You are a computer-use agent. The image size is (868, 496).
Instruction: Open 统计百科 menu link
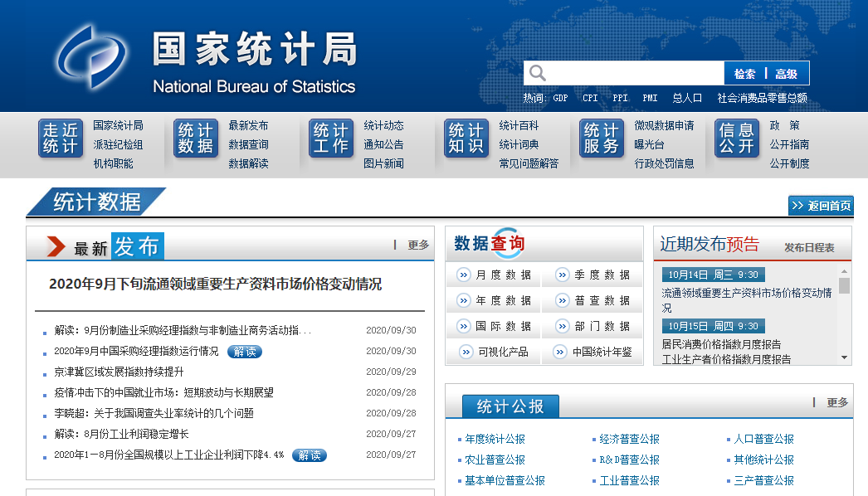[x=519, y=126]
